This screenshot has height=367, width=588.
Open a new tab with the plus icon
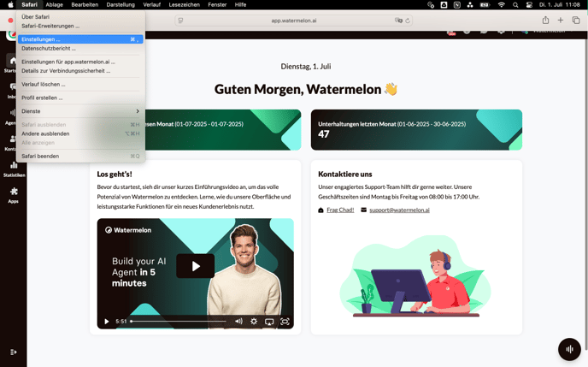pos(561,21)
